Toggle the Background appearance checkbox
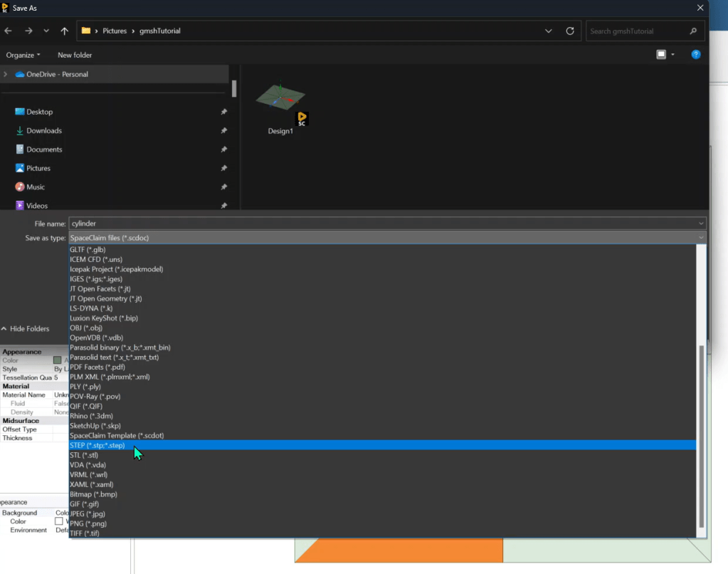 (59, 521)
